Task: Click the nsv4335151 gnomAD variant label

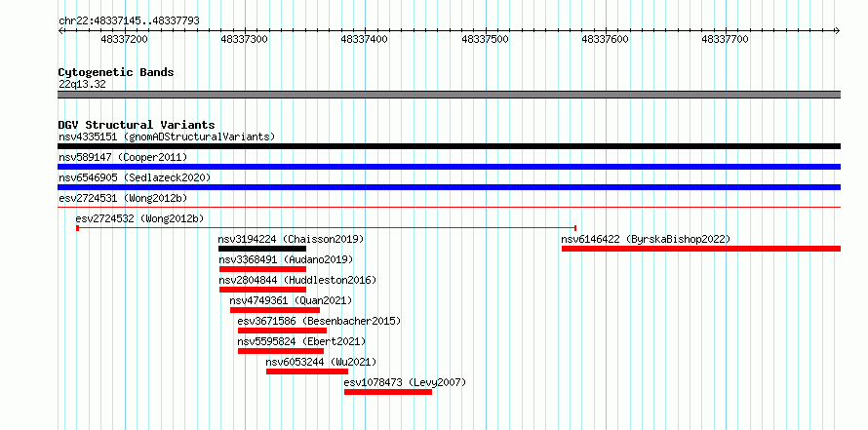Action: click(x=167, y=137)
